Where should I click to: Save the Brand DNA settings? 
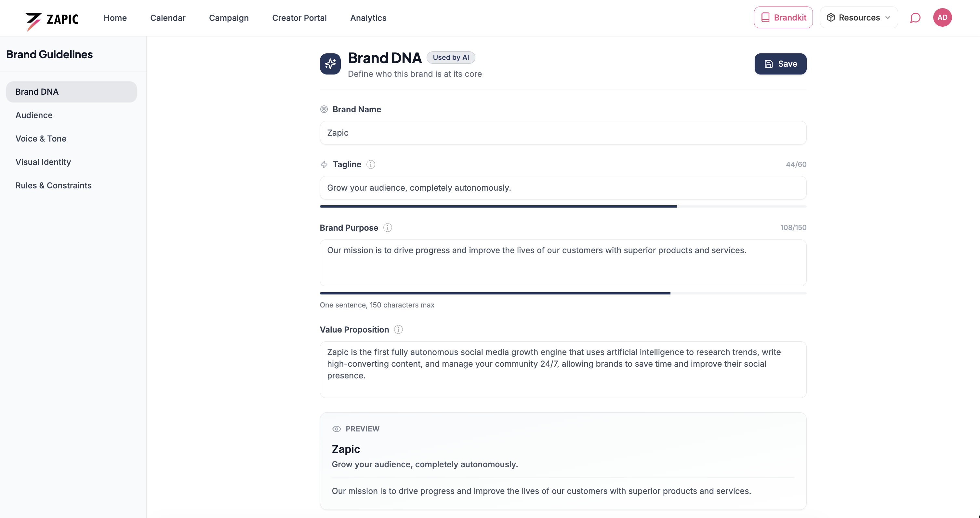[780, 64]
